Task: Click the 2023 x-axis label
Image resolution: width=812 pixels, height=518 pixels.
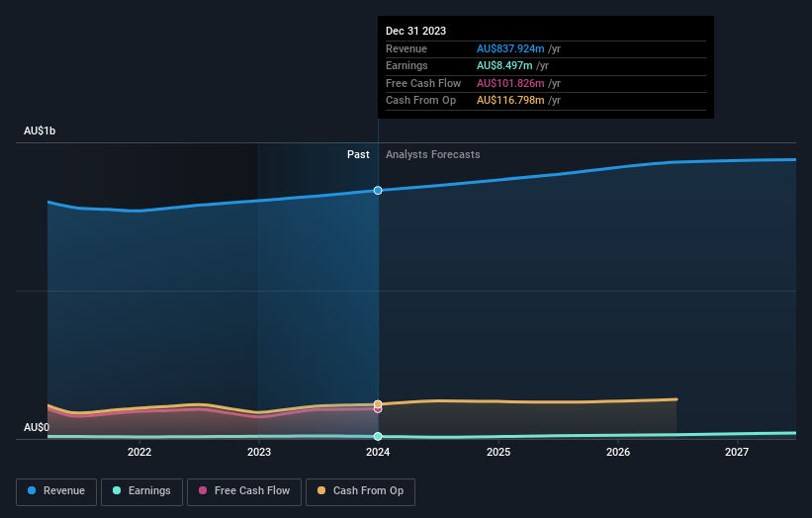Action: (x=259, y=452)
